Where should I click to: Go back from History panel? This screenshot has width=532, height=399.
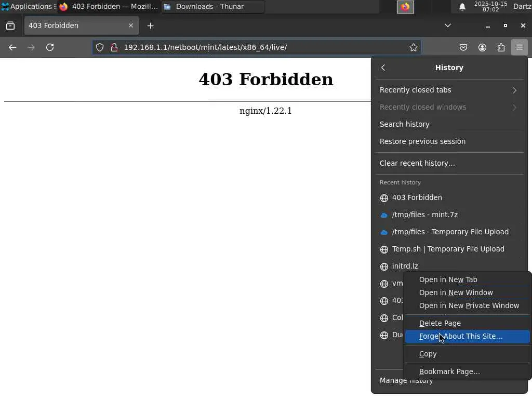(x=383, y=68)
